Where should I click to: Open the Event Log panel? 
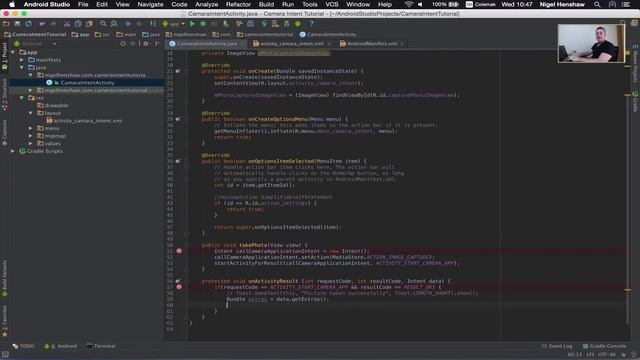point(557,346)
